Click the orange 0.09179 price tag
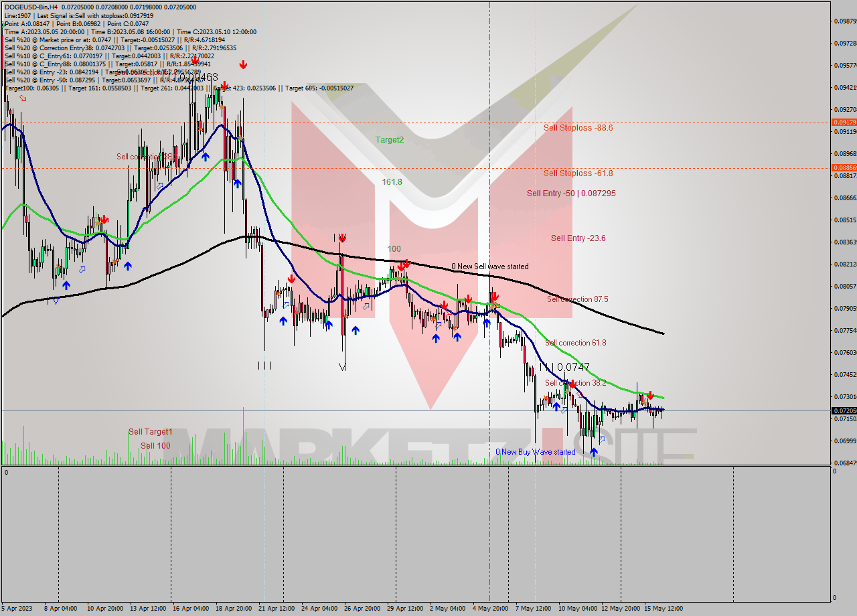The height and width of the screenshot is (616, 857). (843, 123)
